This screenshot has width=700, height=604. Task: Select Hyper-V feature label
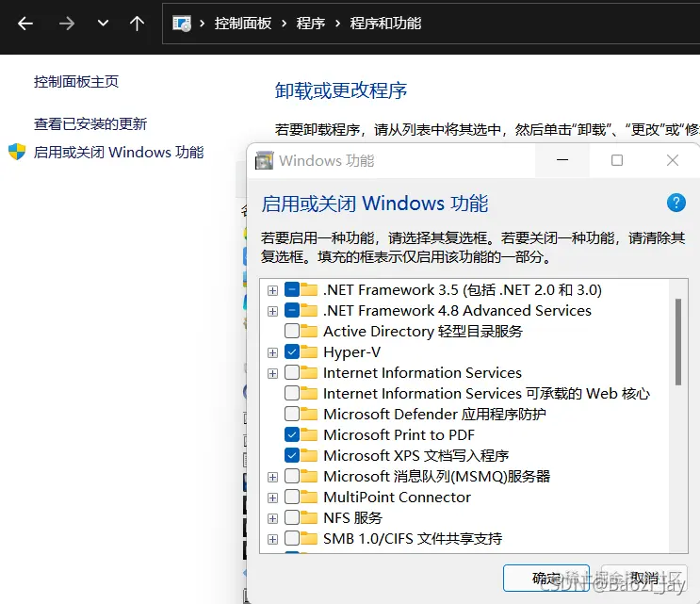click(351, 352)
